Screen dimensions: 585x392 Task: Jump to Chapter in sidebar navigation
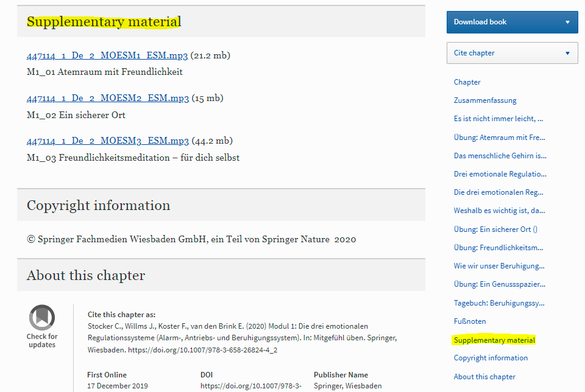click(467, 82)
